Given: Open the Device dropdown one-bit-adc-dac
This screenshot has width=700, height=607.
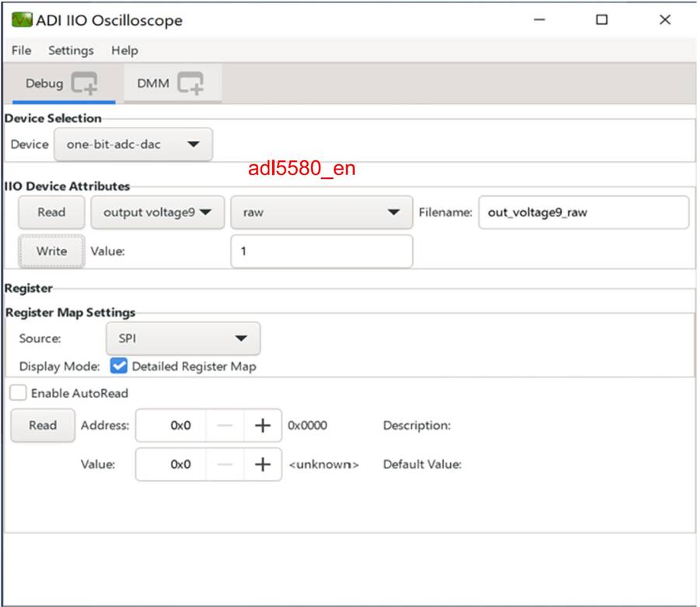Looking at the screenshot, I should click(133, 144).
